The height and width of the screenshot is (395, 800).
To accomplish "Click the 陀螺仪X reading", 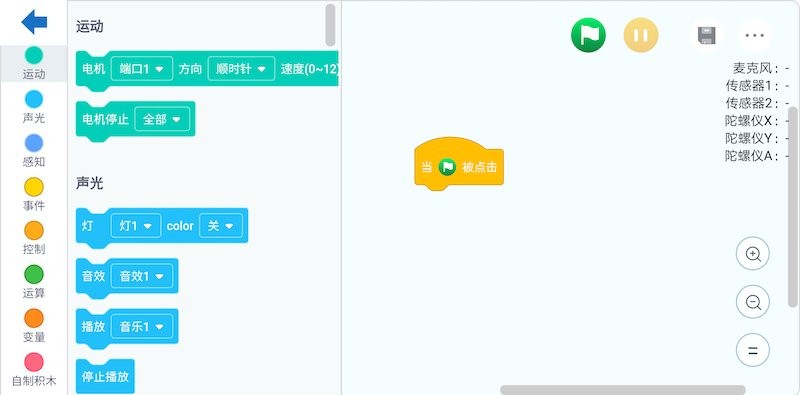I will [758, 120].
